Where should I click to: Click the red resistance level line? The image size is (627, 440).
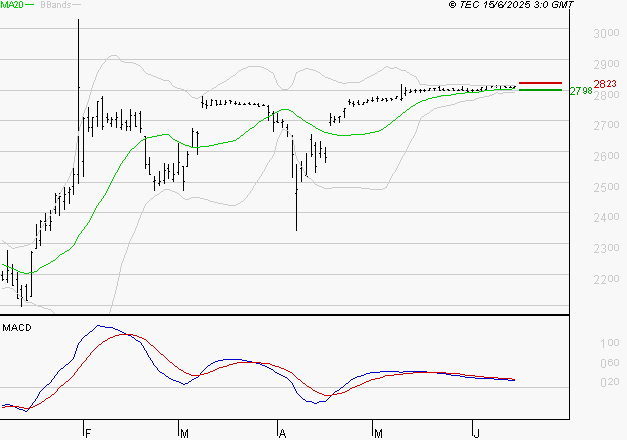point(540,83)
